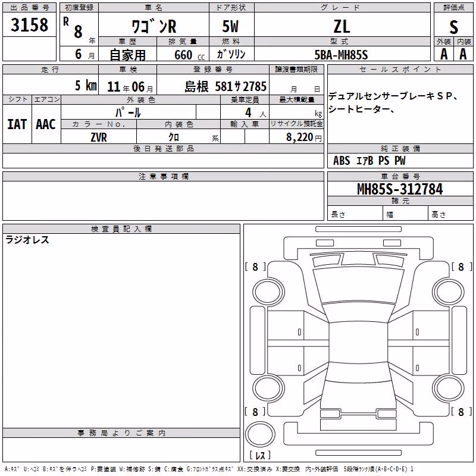The height and width of the screenshot is (476, 476).
Task: Click the model code 5BA-MH85S
Action: [341, 55]
